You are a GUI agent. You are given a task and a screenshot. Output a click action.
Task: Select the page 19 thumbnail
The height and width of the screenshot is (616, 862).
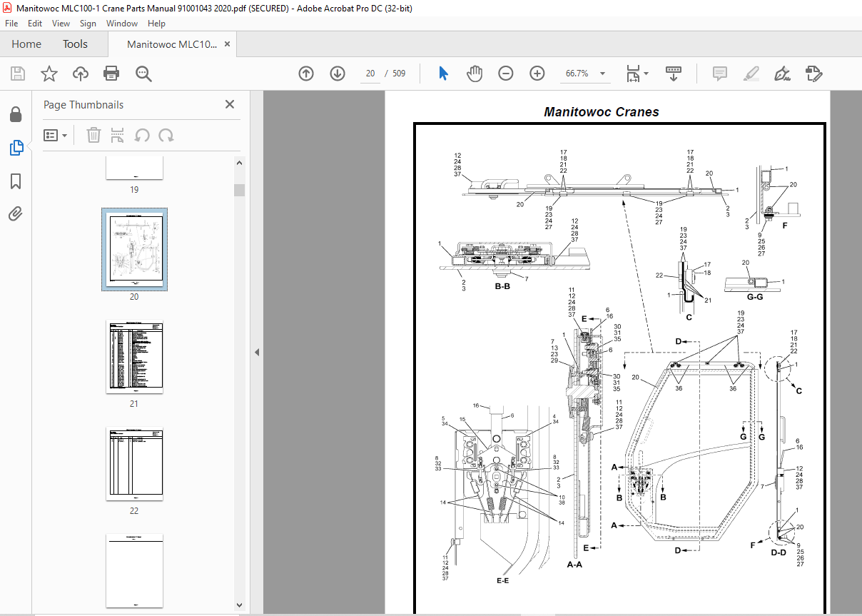134,167
